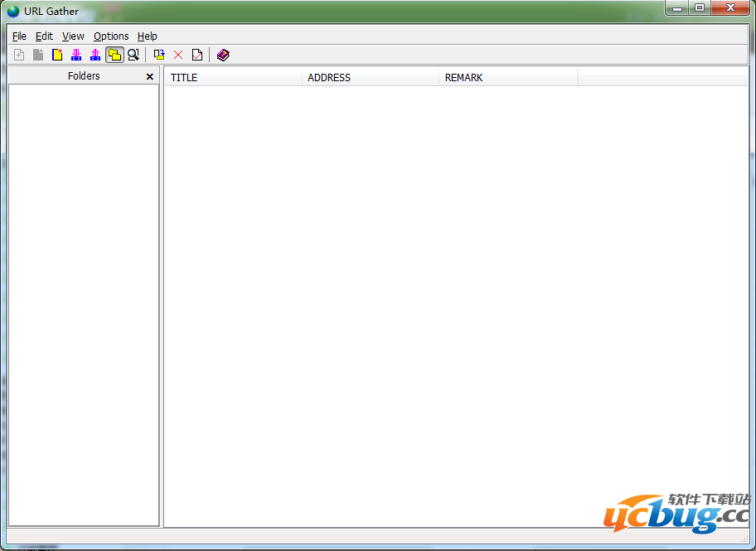The height and width of the screenshot is (551, 756).
Task: Click the magnifier search toolbar icon
Action: click(x=133, y=55)
